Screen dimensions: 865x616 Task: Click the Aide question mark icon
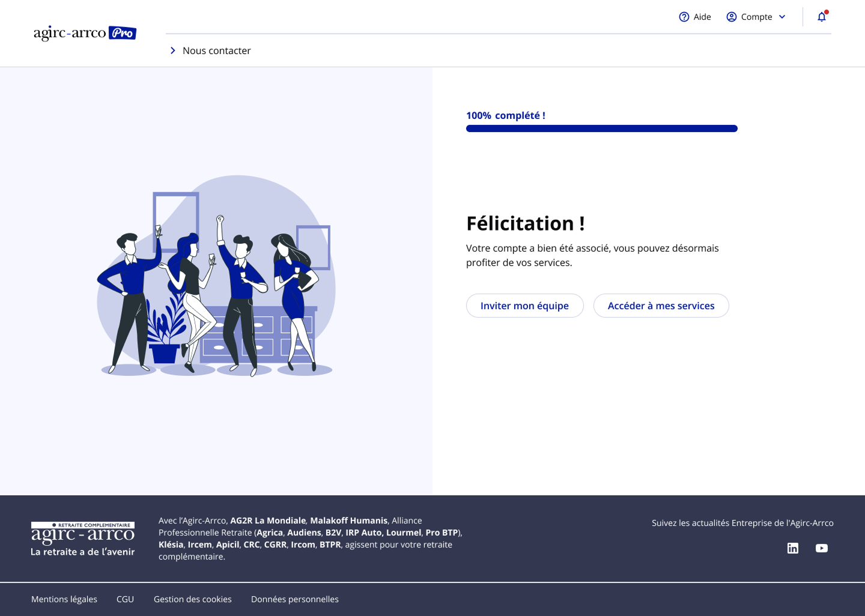(x=684, y=17)
